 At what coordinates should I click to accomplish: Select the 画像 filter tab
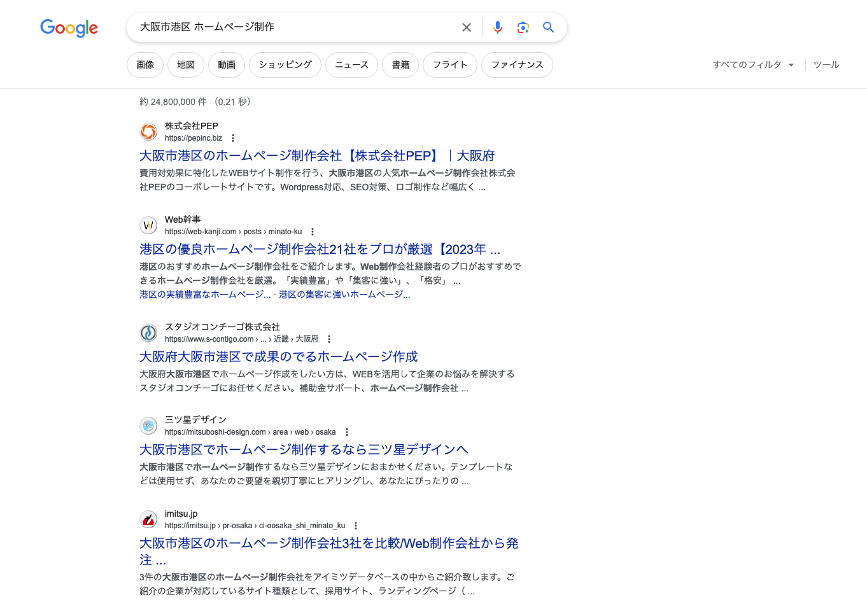pos(145,65)
